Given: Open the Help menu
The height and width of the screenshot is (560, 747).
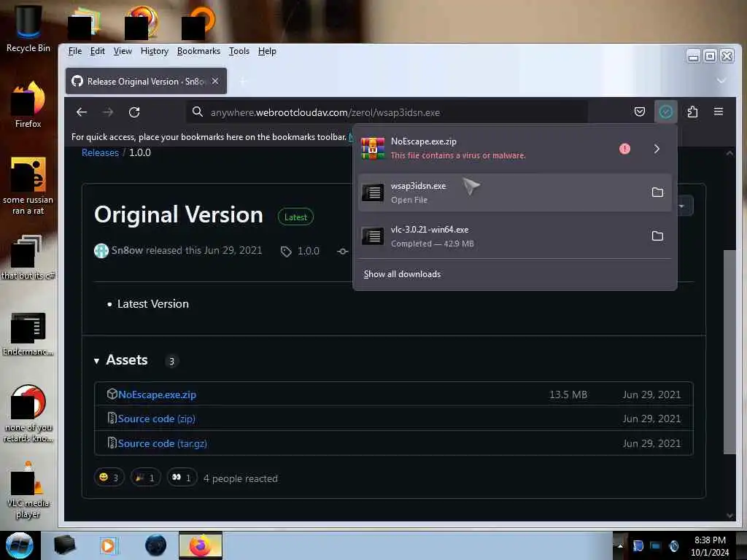Looking at the screenshot, I should [267, 51].
